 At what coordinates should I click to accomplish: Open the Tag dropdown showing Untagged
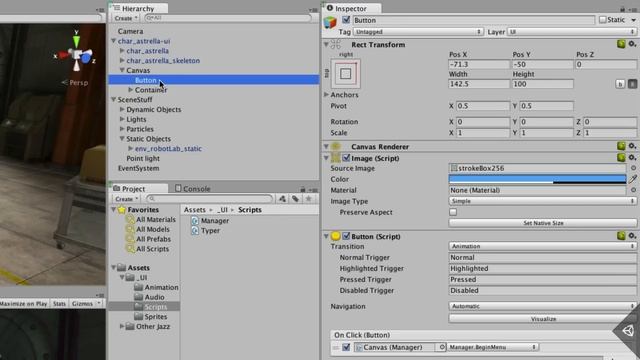click(418, 32)
